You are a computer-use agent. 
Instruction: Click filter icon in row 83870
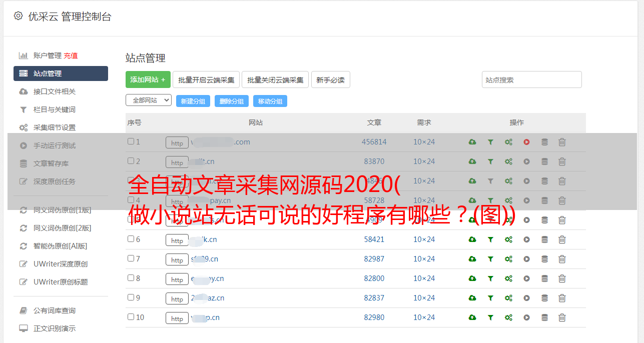point(490,161)
